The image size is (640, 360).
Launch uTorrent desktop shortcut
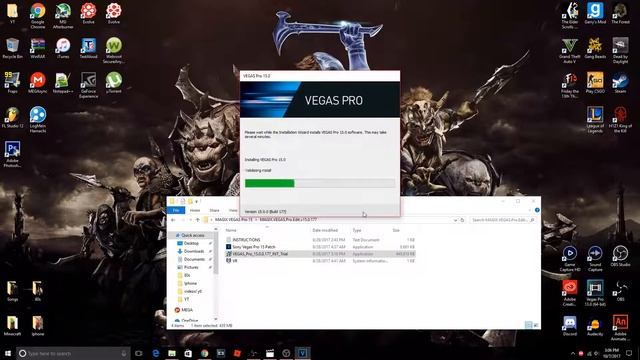[x=113, y=82]
